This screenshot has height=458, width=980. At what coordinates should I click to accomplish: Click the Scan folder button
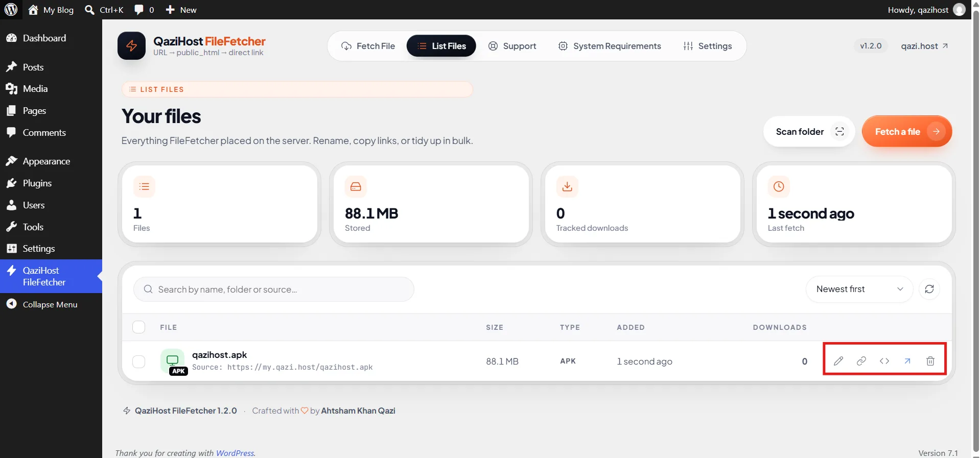click(x=809, y=131)
